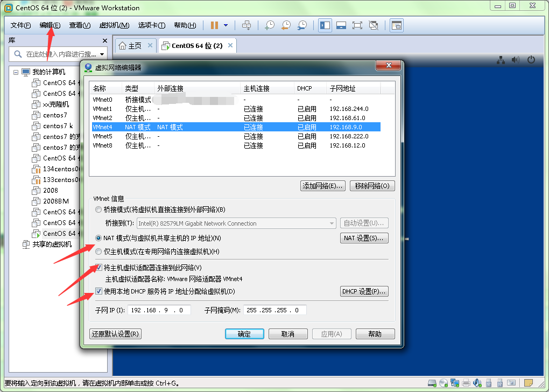The height and width of the screenshot is (392, 549).
Task: Select the VMnet5 row in the network list
Action: point(236,136)
